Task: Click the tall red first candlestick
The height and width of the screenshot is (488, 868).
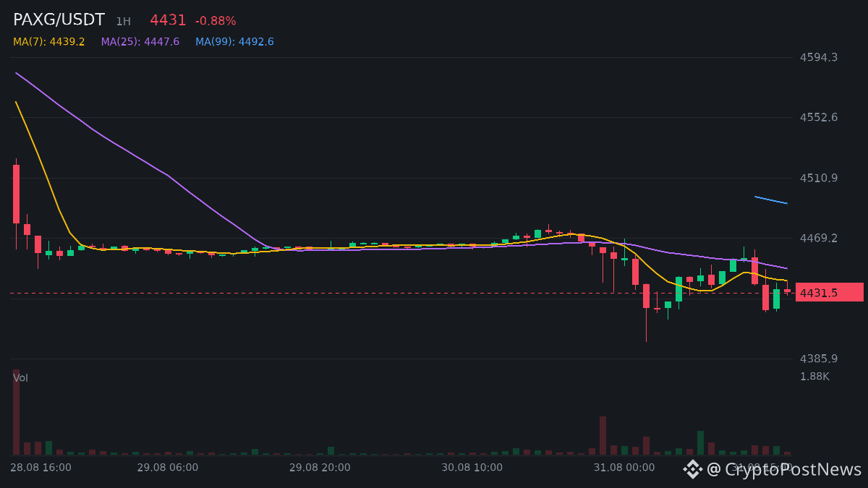Action: coord(16,194)
